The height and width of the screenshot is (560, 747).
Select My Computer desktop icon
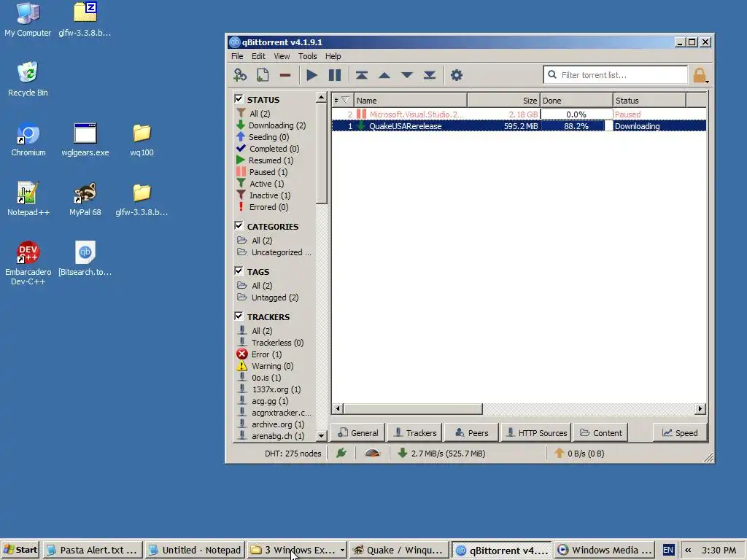coord(28,20)
